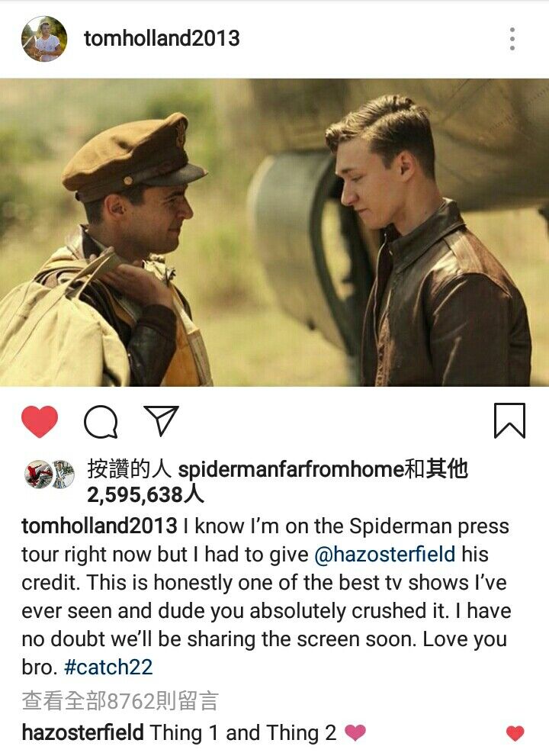Open the comment bubble icon

pos(101,422)
